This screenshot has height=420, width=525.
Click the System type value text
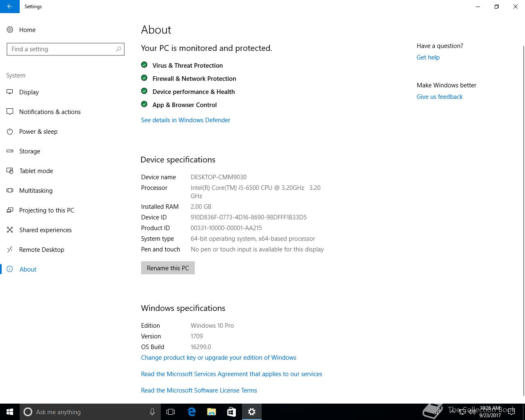click(253, 239)
